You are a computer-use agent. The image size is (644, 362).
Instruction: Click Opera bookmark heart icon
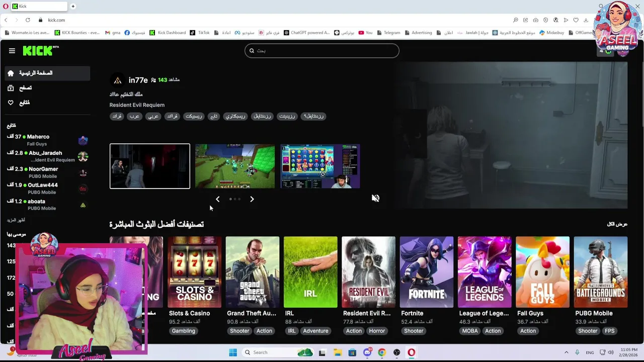576,20
